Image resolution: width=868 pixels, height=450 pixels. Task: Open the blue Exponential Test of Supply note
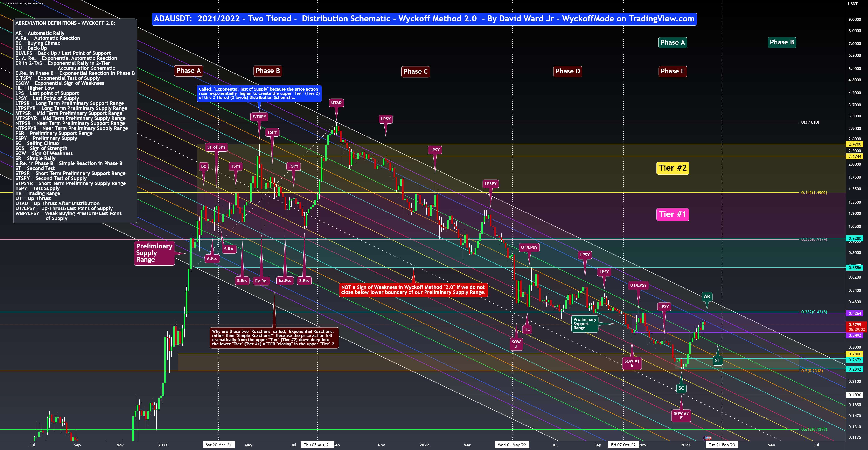[259, 94]
